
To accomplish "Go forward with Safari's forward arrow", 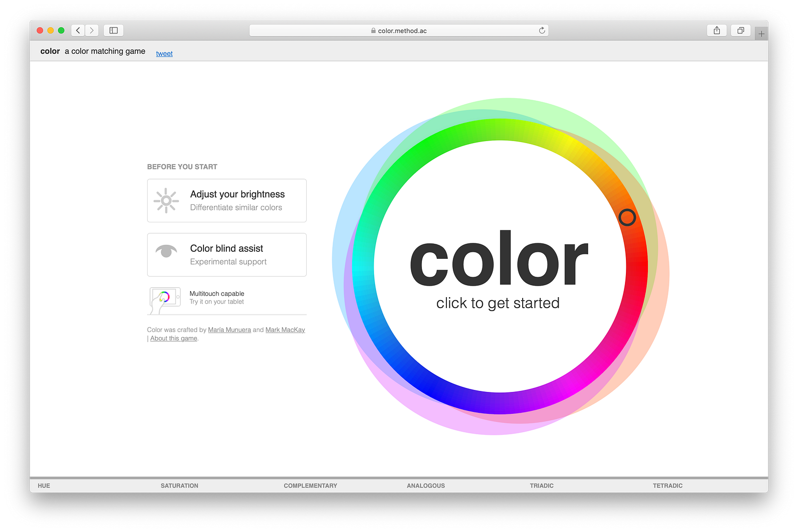I will pyautogui.click(x=92, y=30).
